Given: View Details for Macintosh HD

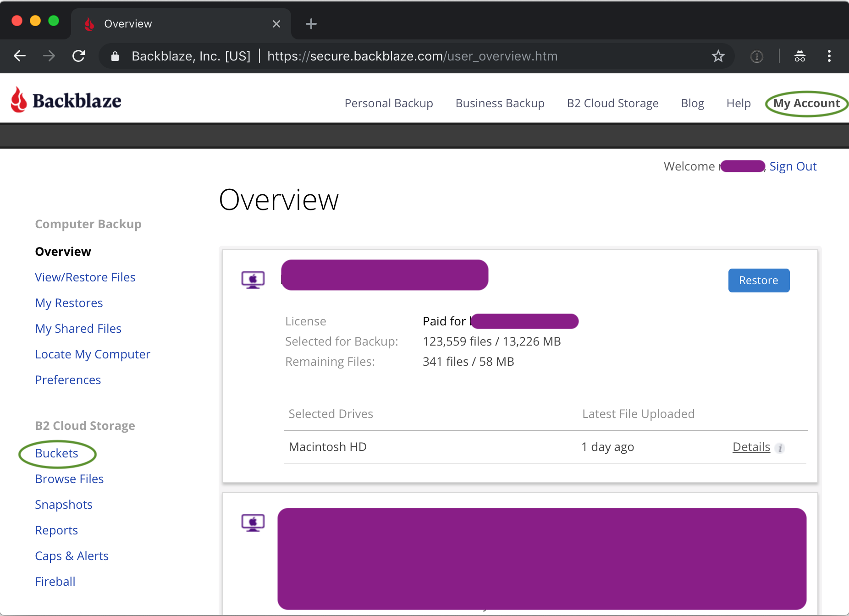Looking at the screenshot, I should [751, 446].
